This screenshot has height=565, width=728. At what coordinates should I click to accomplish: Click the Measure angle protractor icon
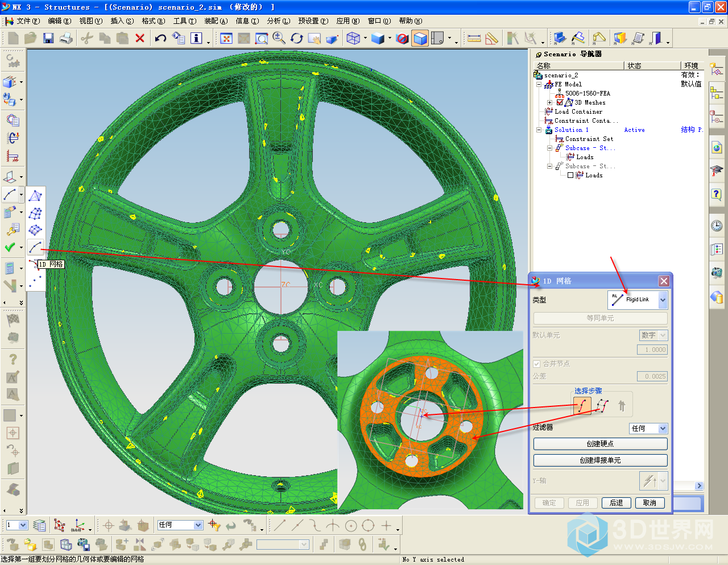493,38
